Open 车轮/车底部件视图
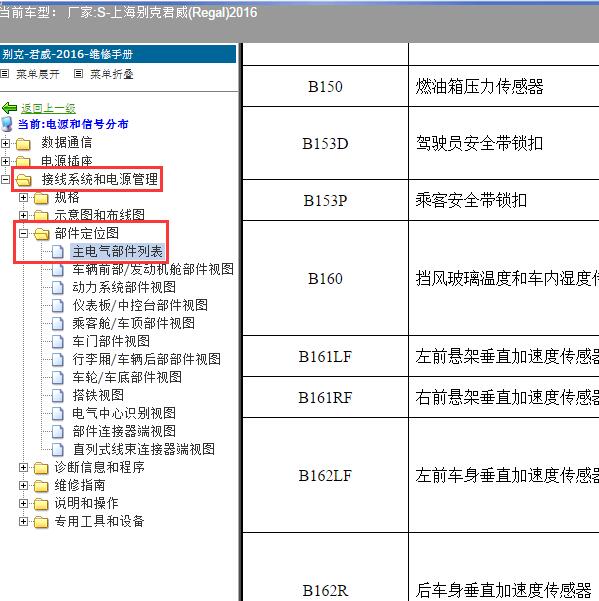This screenshot has height=601, width=599. 127,377
